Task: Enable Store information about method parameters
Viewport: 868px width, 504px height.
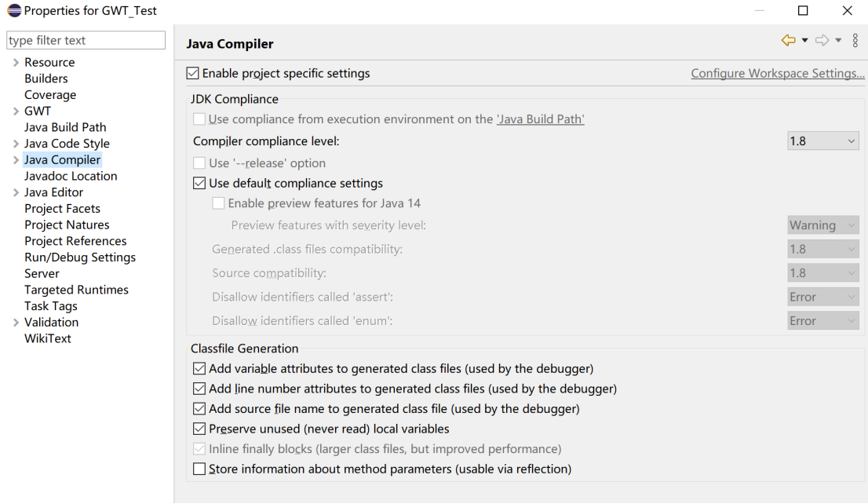Action: (x=199, y=469)
